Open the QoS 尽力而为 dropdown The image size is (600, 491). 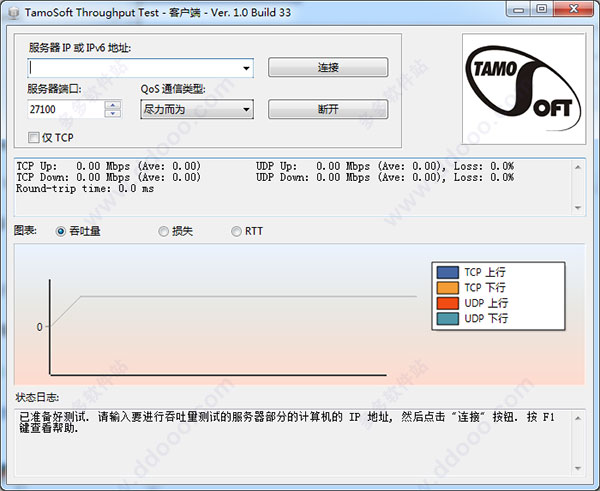point(197,109)
